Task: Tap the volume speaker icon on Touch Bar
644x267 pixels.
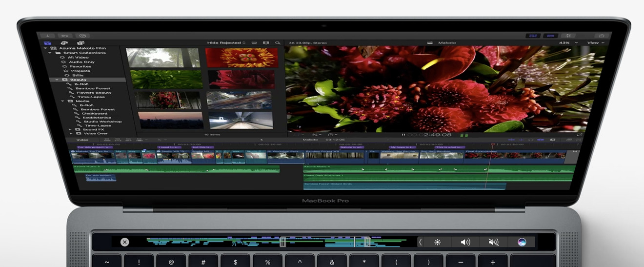Action: 465,242
